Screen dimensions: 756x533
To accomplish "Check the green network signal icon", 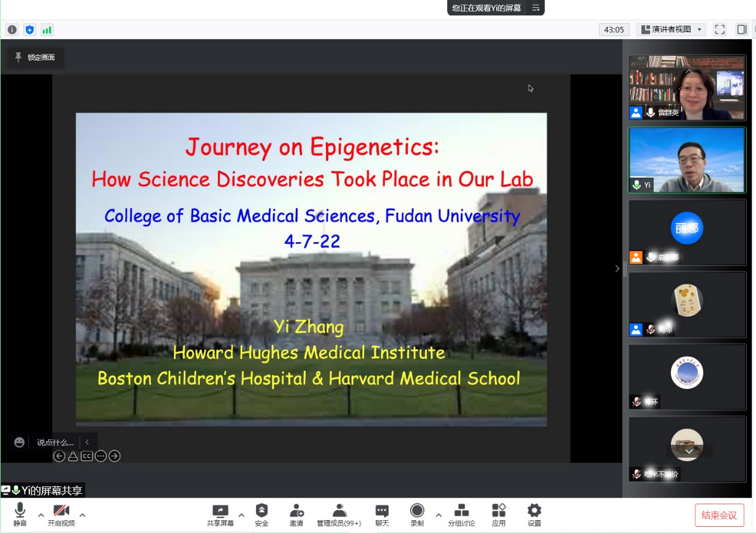I will 47,29.
